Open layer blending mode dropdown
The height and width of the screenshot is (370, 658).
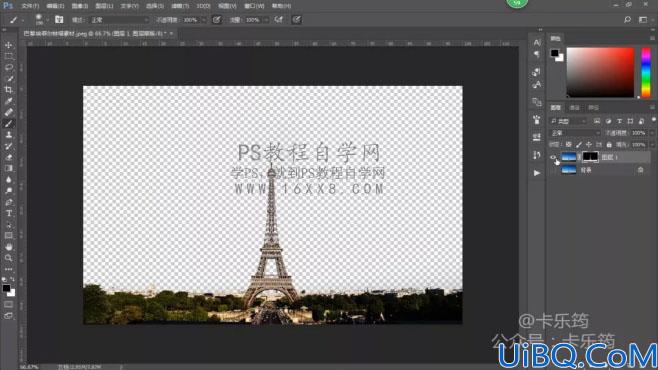click(575, 133)
